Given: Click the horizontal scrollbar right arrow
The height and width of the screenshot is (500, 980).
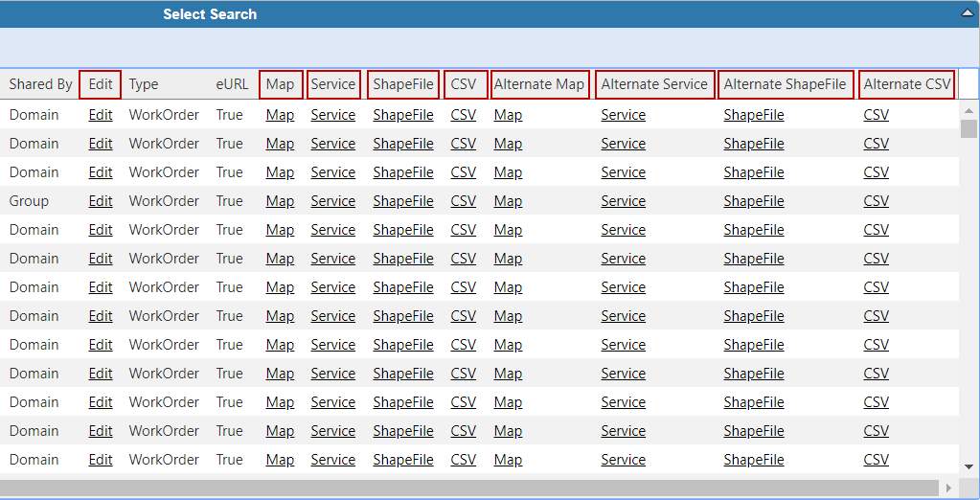Looking at the screenshot, I should [948, 488].
